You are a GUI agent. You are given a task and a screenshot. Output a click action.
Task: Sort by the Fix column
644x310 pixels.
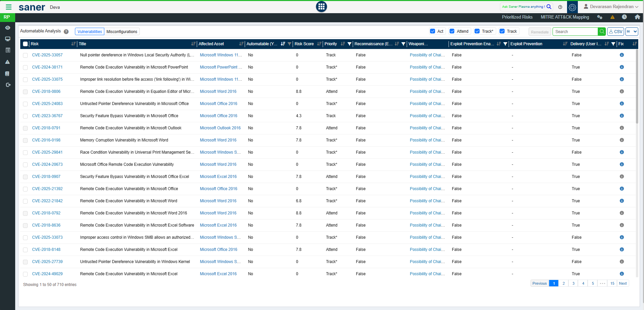tap(635, 44)
